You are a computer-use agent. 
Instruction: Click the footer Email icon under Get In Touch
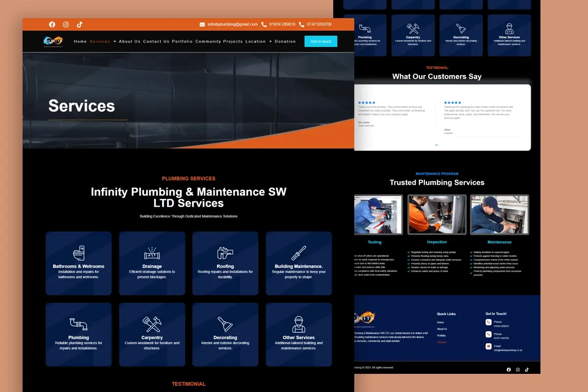[x=489, y=346]
